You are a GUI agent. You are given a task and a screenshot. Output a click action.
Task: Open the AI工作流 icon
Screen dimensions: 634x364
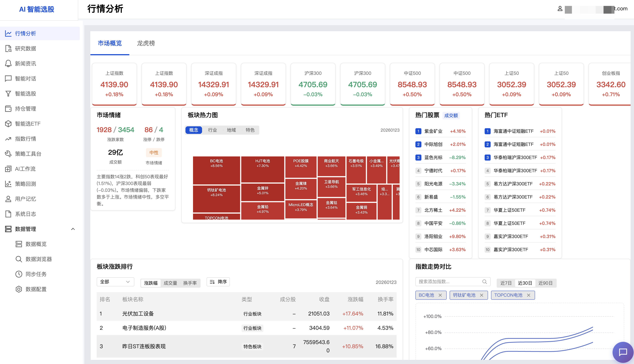[x=8, y=169]
